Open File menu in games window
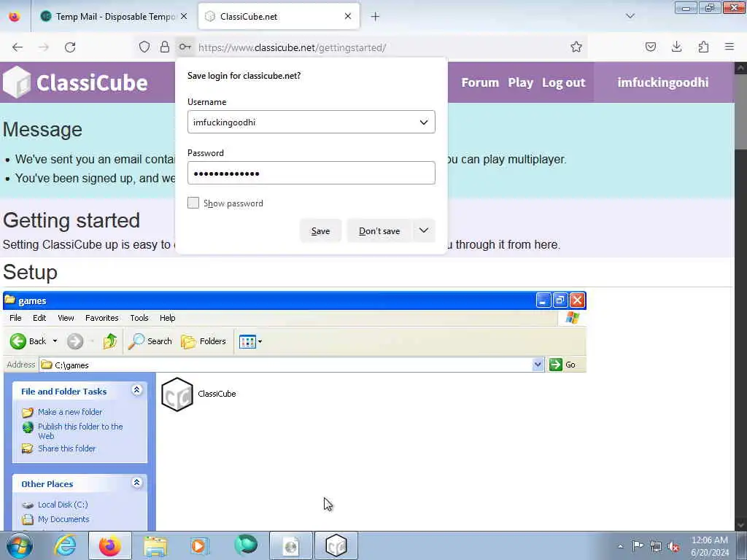This screenshot has width=747, height=560. coord(15,318)
